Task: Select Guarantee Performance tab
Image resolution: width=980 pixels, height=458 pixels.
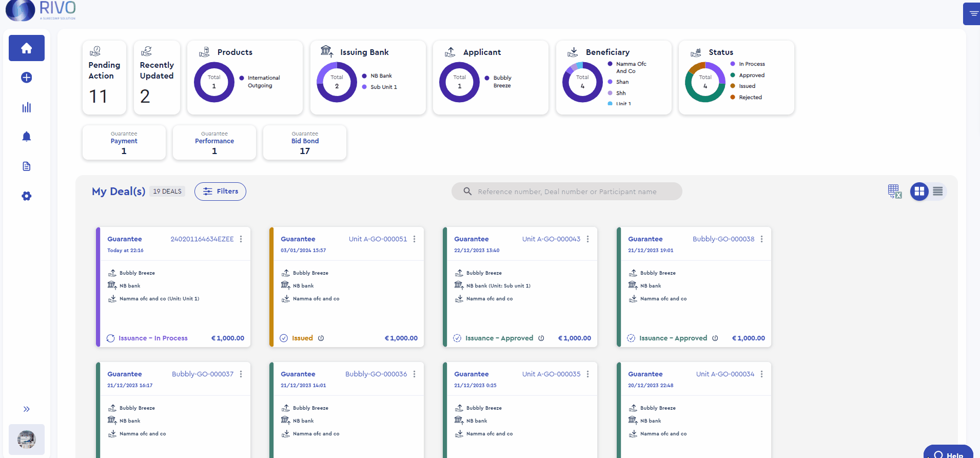Action: pos(214,143)
